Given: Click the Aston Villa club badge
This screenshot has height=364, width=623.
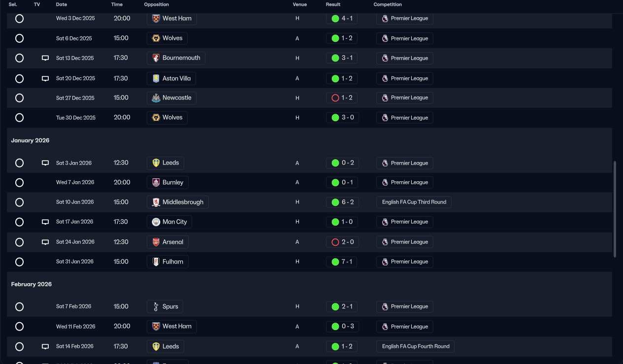Looking at the screenshot, I should coord(156,78).
